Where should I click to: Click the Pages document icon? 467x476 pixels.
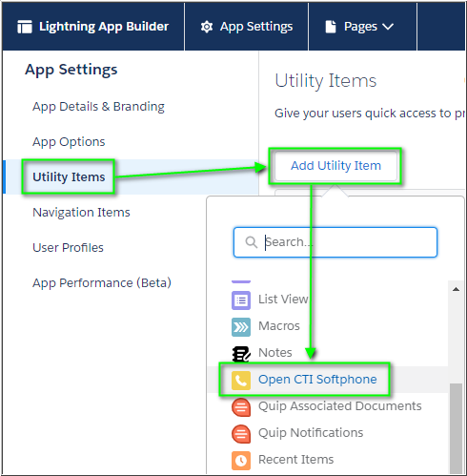331,27
